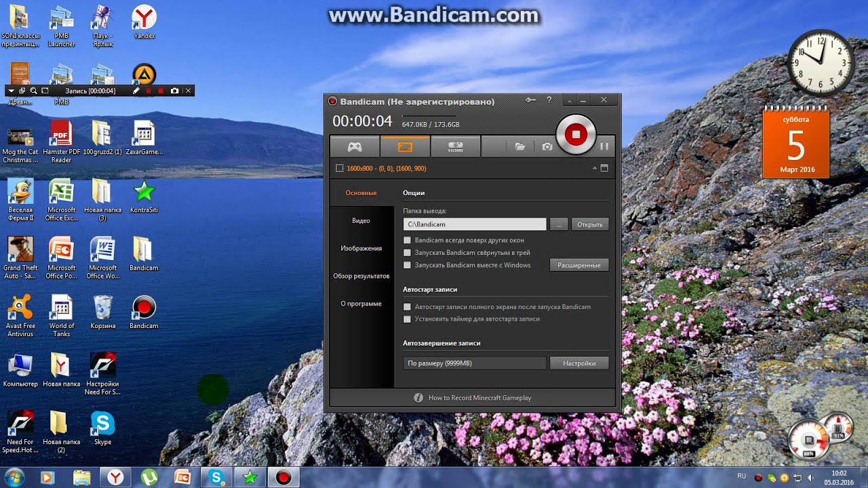Viewport: 868px width, 488px height.
Task: Enable Установить таймер для автостарта записи
Action: pos(408,319)
